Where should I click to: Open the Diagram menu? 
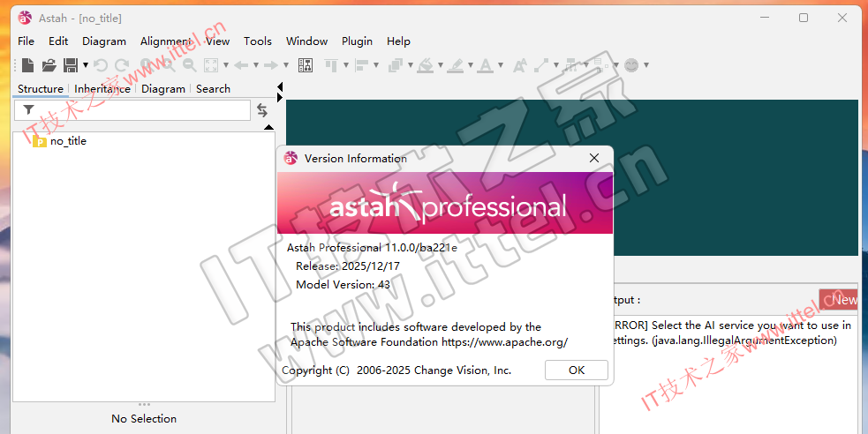coord(104,41)
